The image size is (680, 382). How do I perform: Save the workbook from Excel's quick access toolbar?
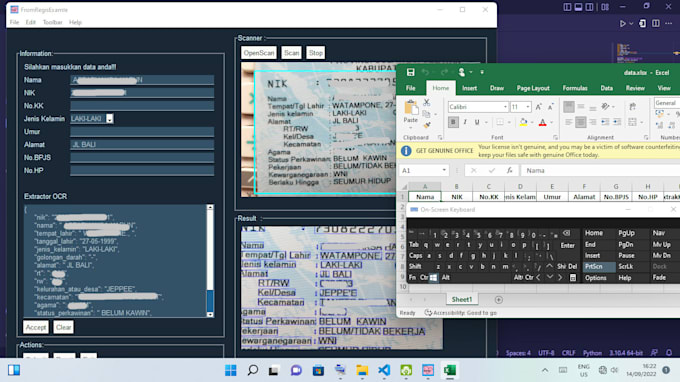[x=410, y=72]
